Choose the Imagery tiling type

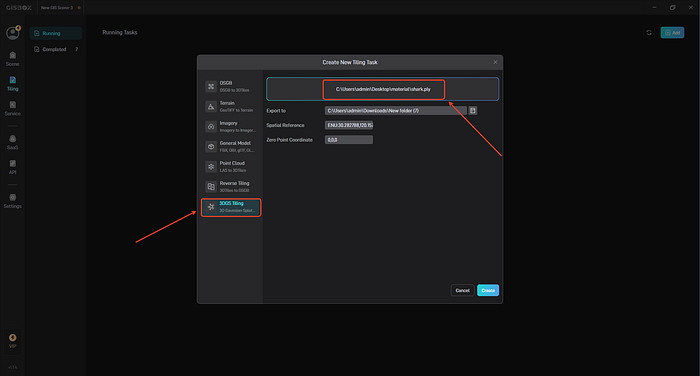[231, 126]
